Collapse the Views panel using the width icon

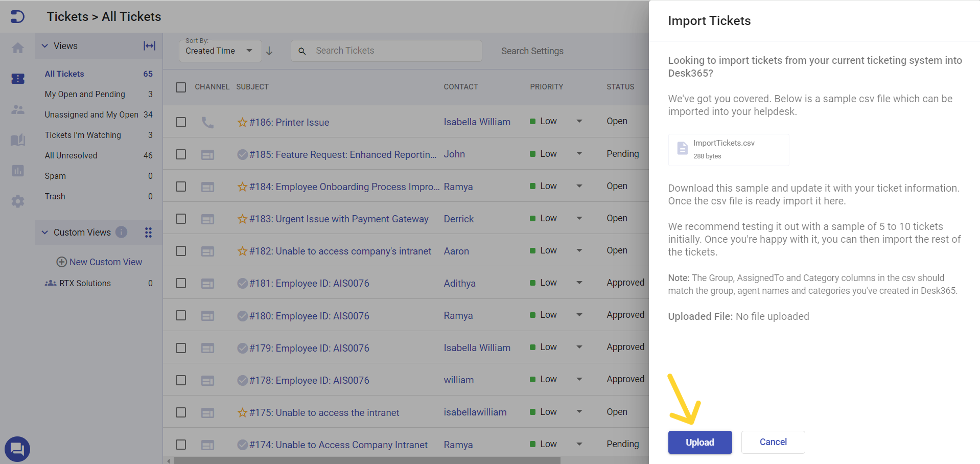[149, 45]
